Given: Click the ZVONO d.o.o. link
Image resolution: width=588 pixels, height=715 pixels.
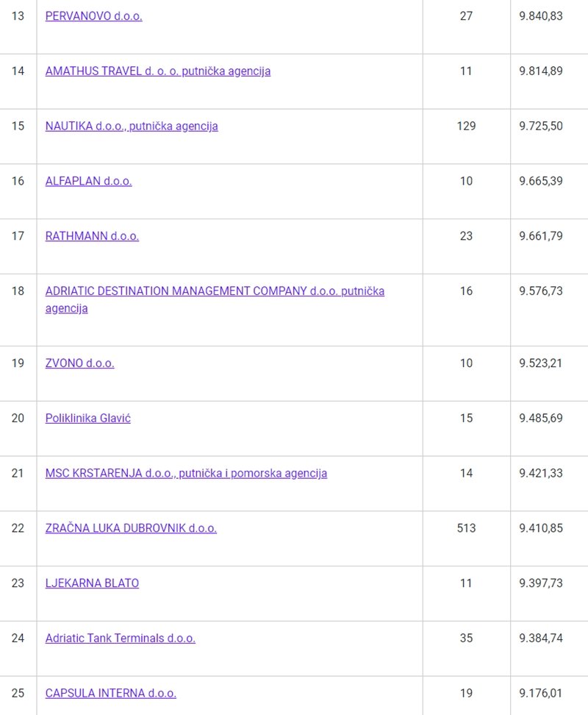Looking at the screenshot, I should [79, 363].
